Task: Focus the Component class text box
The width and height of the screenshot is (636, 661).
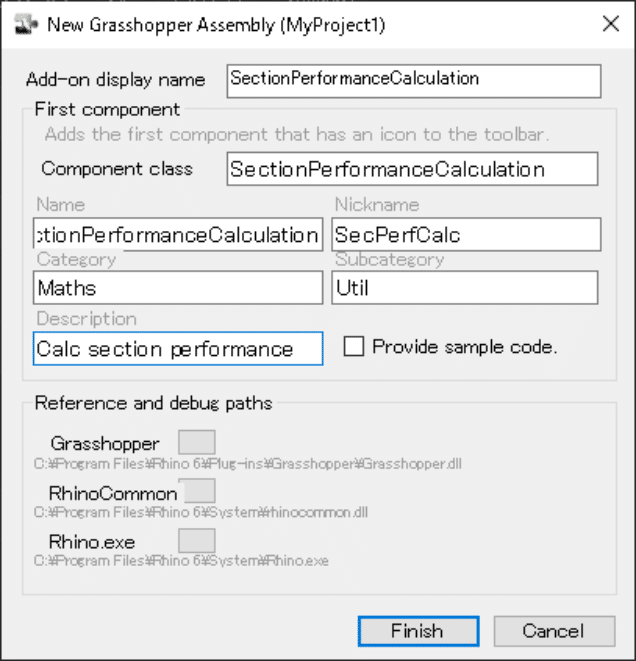Action: tap(411, 169)
